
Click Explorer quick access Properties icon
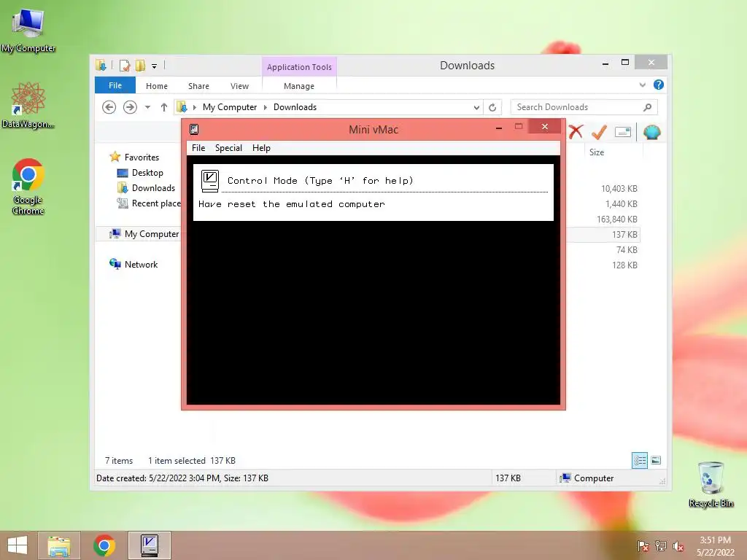pyautogui.click(x=124, y=66)
